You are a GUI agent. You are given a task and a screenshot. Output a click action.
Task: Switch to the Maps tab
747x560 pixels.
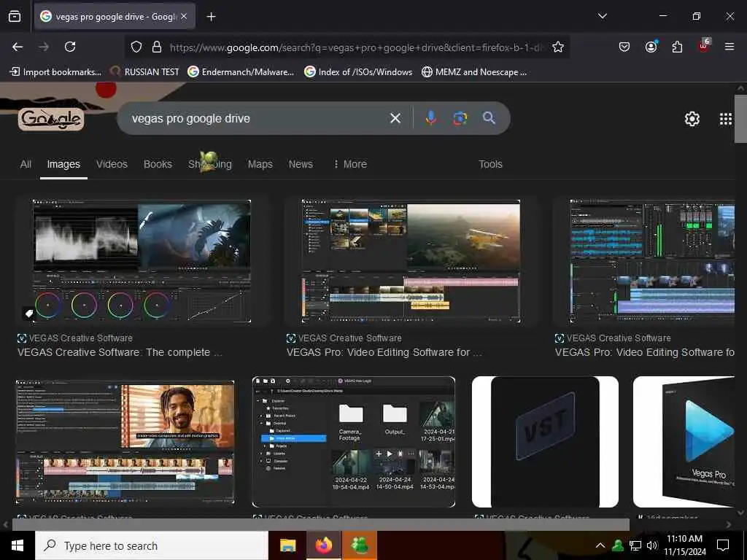(x=260, y=164)
